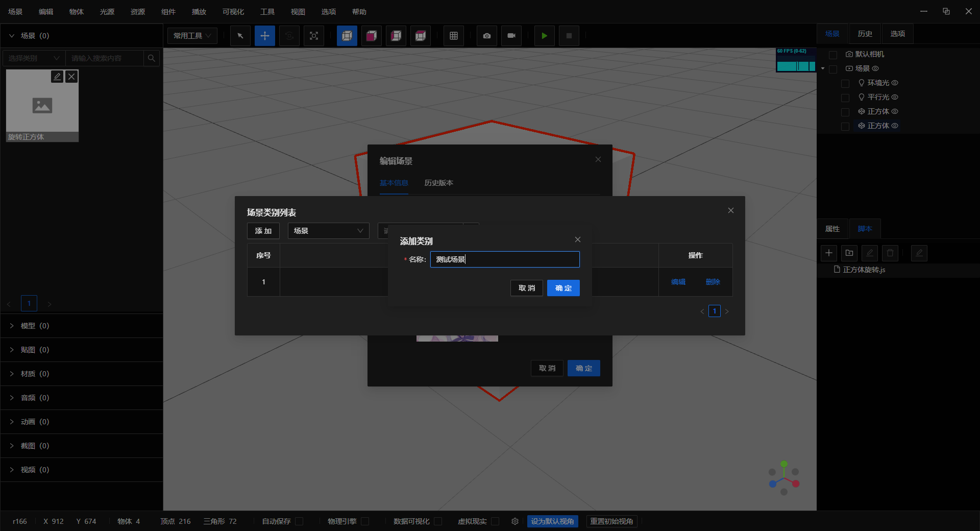Hide the 环境光 with eye icon
This screenshot has width=980, height=531.
[x=895, y=83]
